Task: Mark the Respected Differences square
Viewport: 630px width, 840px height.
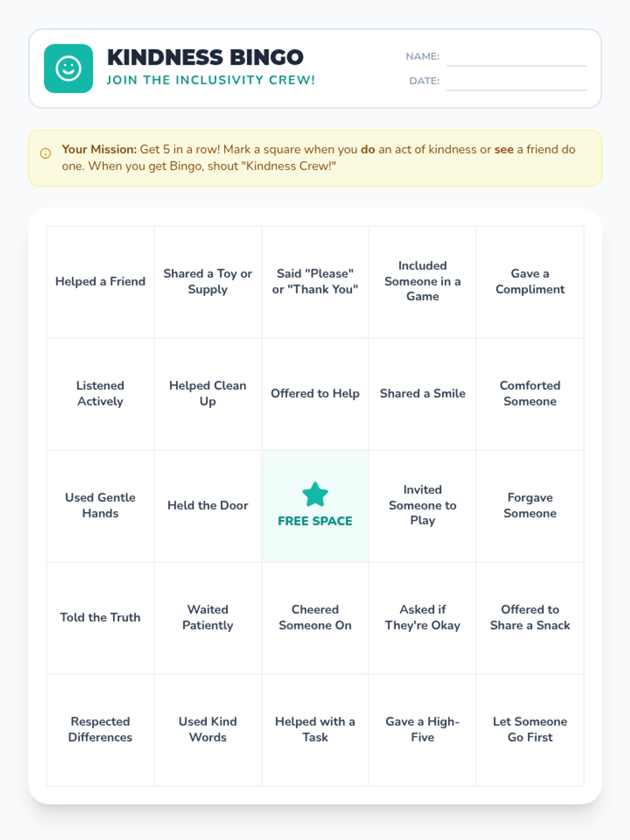Action: (100, 730)
